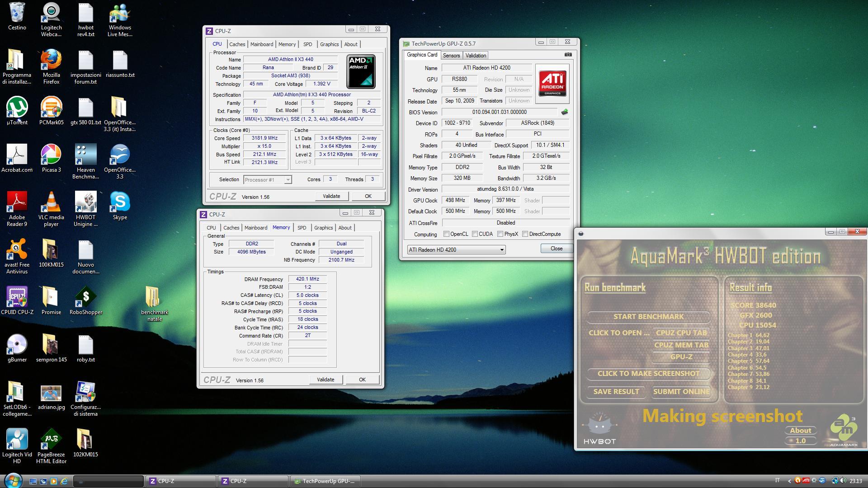Click the Core Speed value field
868x488 pixels.
(x=265, y=138)
